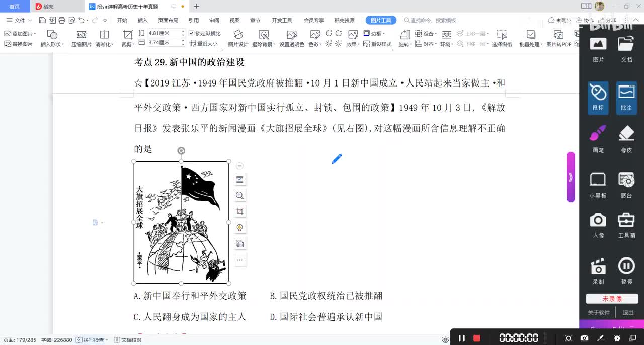
Task: Click the 重设样式 button
Action: 377,44
